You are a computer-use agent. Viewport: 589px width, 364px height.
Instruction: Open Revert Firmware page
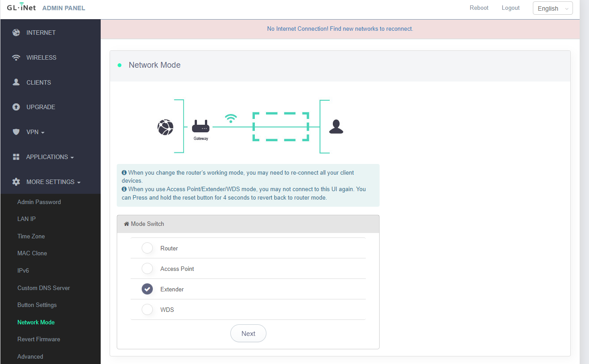39,339
